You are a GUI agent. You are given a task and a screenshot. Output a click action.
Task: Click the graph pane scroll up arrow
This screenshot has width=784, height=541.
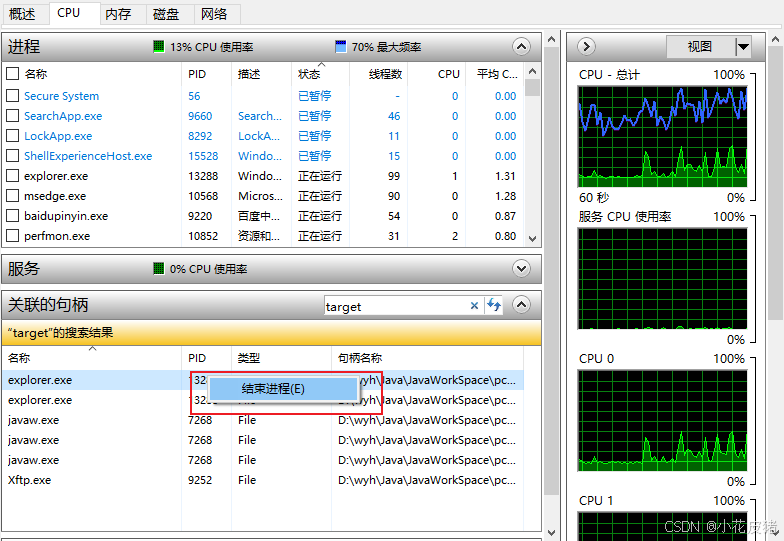point(775,39)
